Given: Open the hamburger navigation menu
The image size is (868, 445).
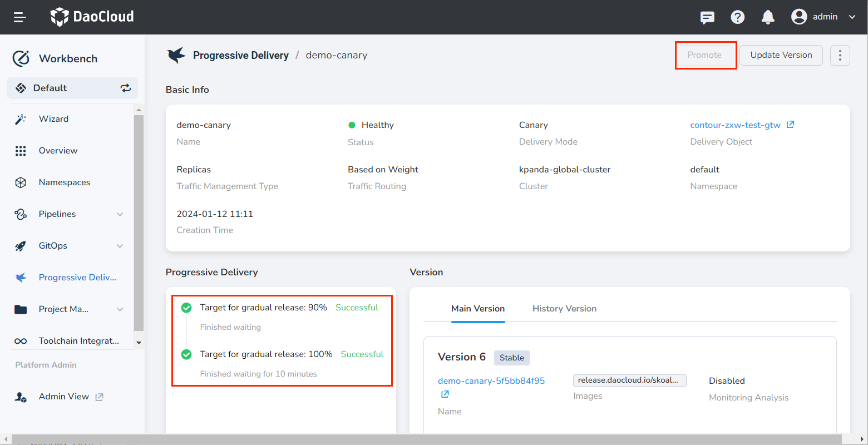Looking at the screenshot, I should click(20, 17).
